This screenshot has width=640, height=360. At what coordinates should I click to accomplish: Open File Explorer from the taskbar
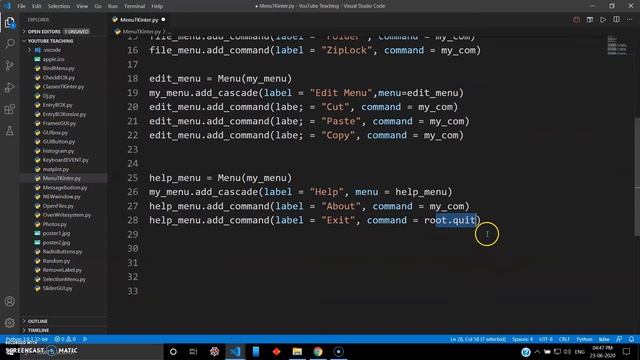point(297,351)
